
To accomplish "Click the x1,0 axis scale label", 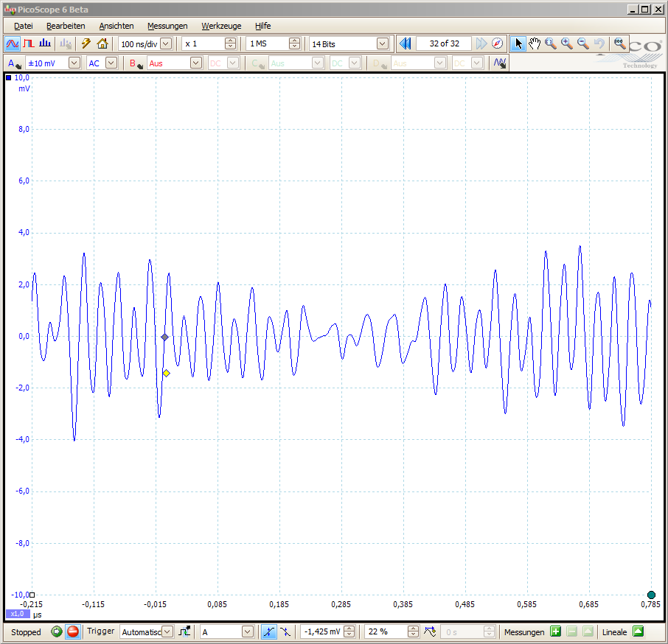I will pos(18,614).
